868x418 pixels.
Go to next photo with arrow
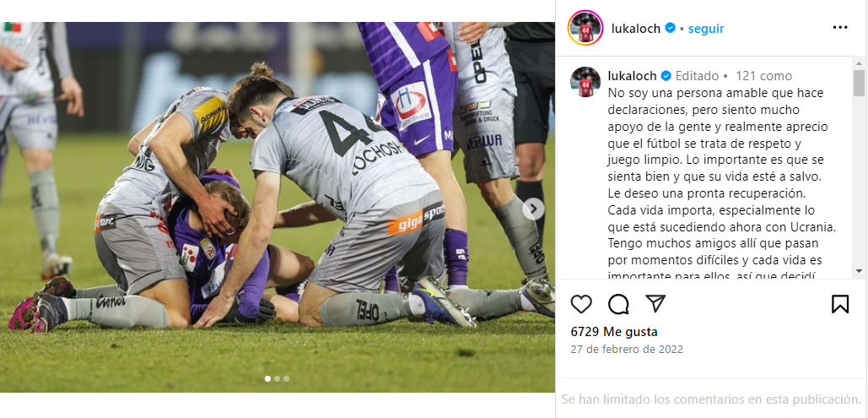tap(534, 209)
